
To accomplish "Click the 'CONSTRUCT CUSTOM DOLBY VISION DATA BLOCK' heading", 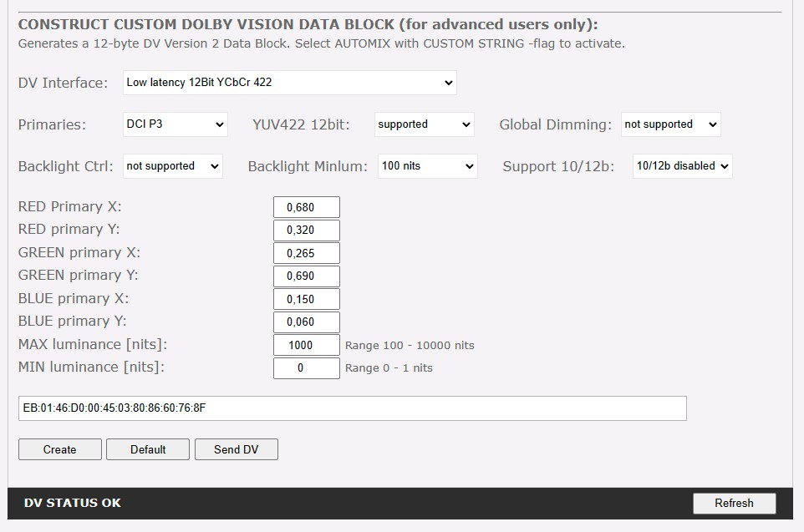I will tap(308, 24).
